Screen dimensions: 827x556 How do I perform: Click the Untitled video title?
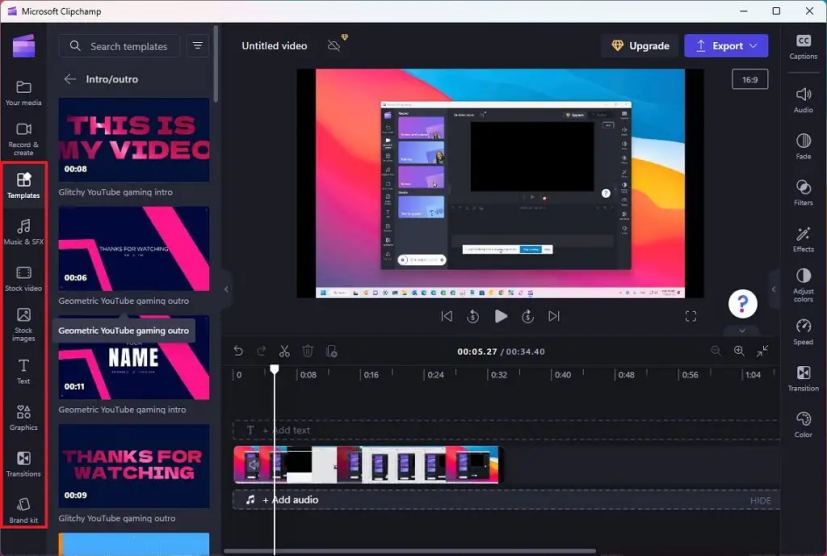pos(274,46)
